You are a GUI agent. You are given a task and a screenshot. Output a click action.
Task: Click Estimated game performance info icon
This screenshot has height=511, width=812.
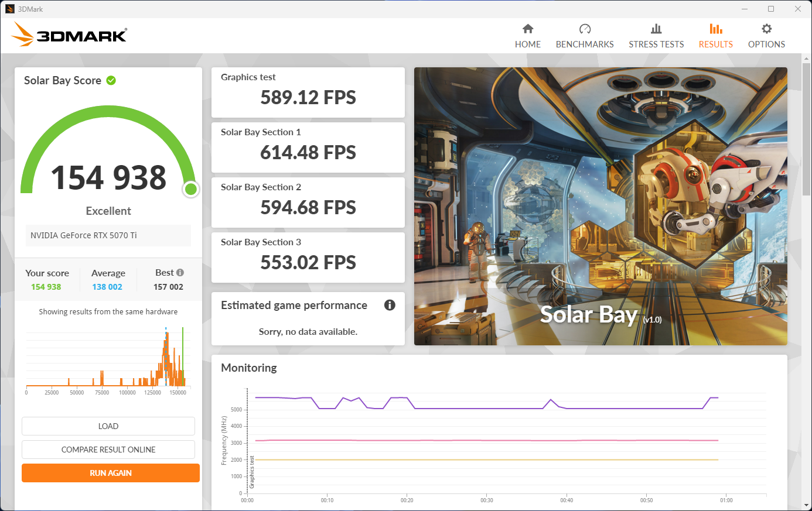[390, 305]
